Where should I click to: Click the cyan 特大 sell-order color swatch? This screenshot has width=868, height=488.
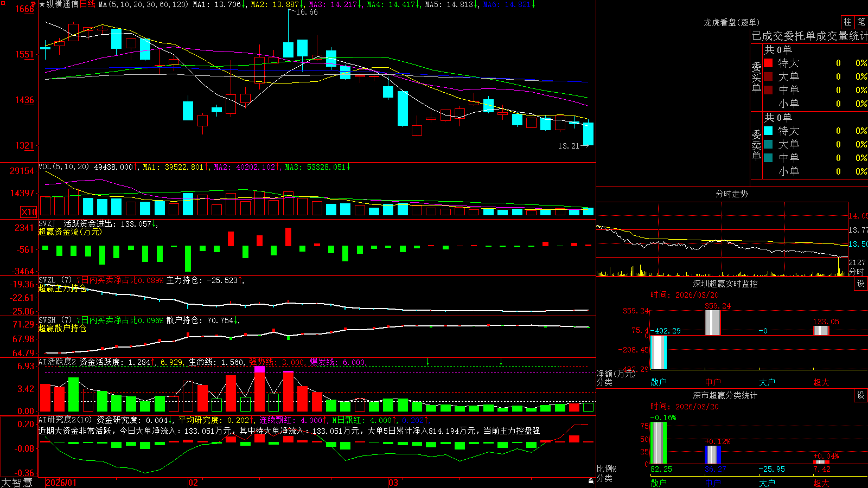pyautogui.click(x=768, y=131)
